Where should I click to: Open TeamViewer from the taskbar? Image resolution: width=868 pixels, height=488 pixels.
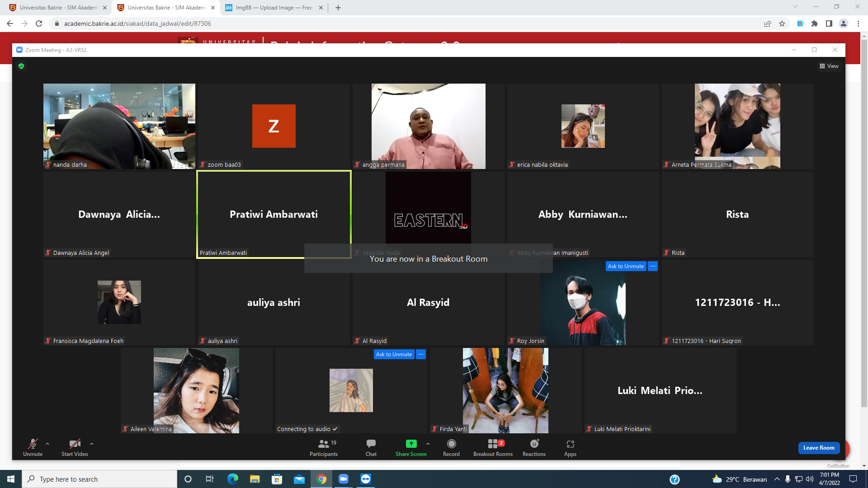[x=366, y=479]
